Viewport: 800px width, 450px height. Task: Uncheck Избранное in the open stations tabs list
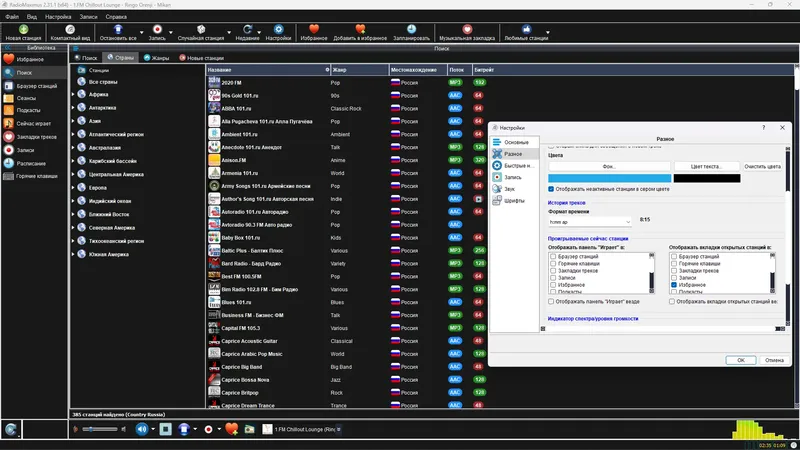pyautogui.click(x=674, y=285)
